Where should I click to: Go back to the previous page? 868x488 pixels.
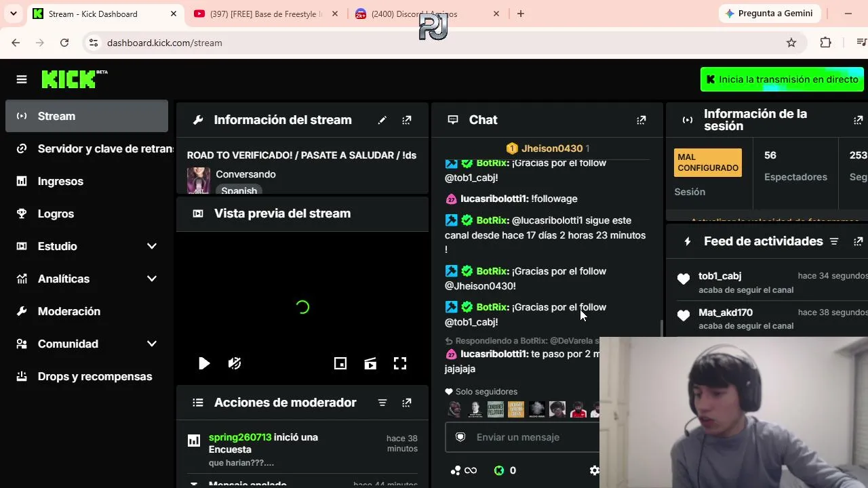16,43
